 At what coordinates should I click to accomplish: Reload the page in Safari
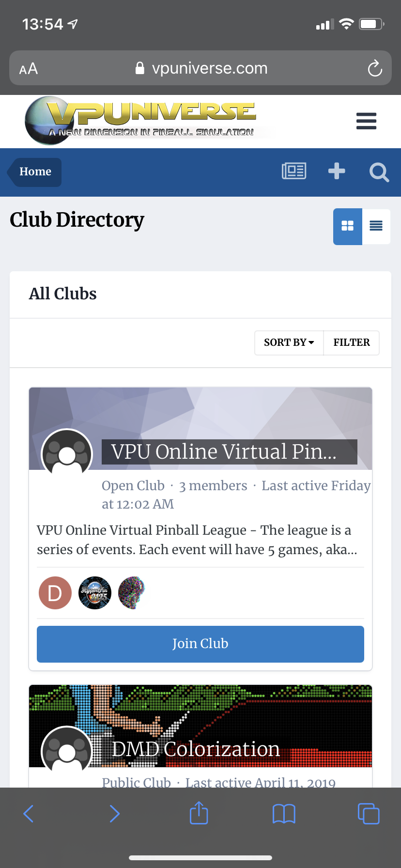coord(375,68)
